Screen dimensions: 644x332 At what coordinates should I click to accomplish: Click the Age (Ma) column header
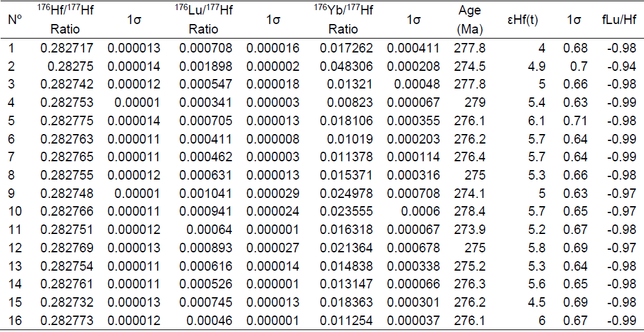[469, 20]
